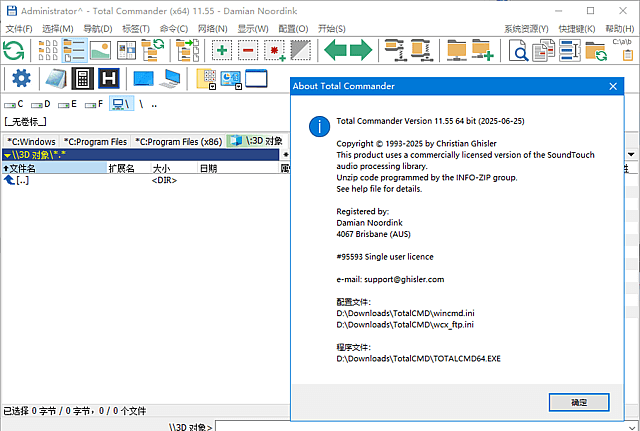Viewport: 640px width, 431px height.
Task: Enable thumbnail view with the picture icon
Action: click(100, 51)
